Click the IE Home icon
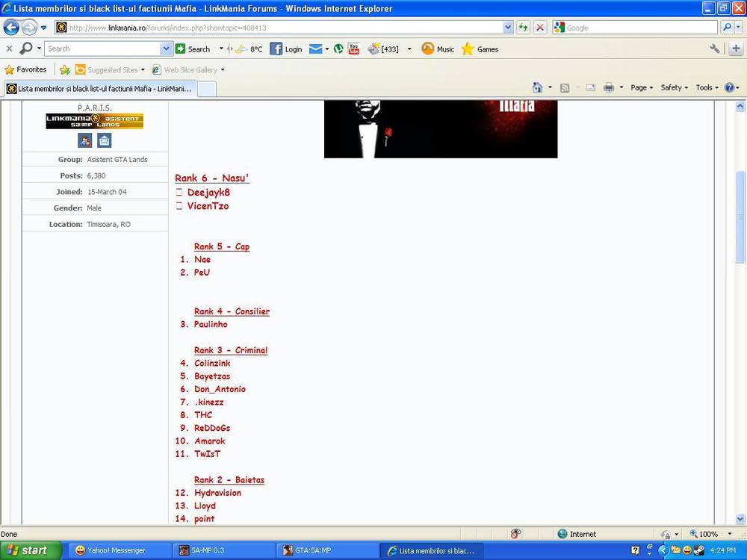The width and height of the screenshot is (747, 560). tap(537, 87)
